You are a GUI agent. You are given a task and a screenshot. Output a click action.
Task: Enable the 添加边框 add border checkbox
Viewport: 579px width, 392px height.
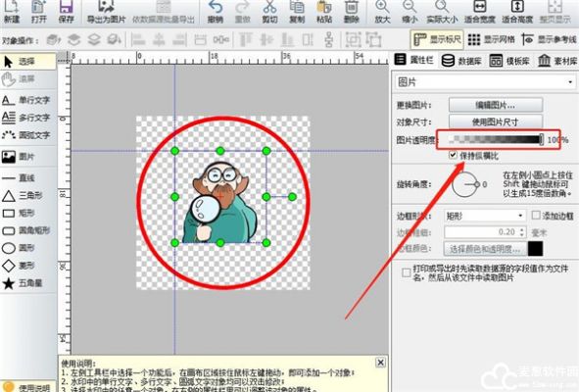(536, 216)
